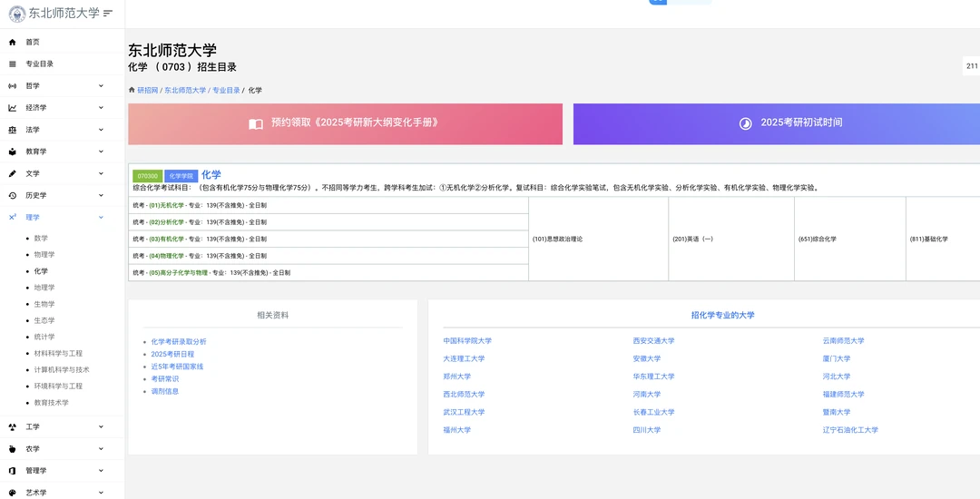Image resolution: width=980 pixels, height=499 pixels.
Task: Click the broadcast icon beside 哲学
Action: pyautogui.click(x=13, y=85)
